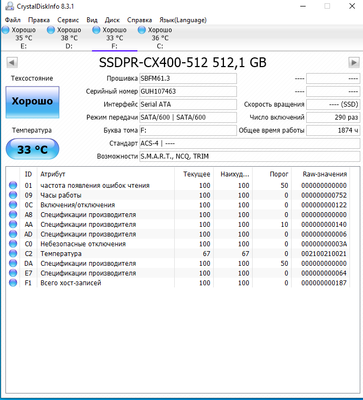Click the Серийный номер field
This screenshot has height=400, width=363.
(x=188, y=91)
